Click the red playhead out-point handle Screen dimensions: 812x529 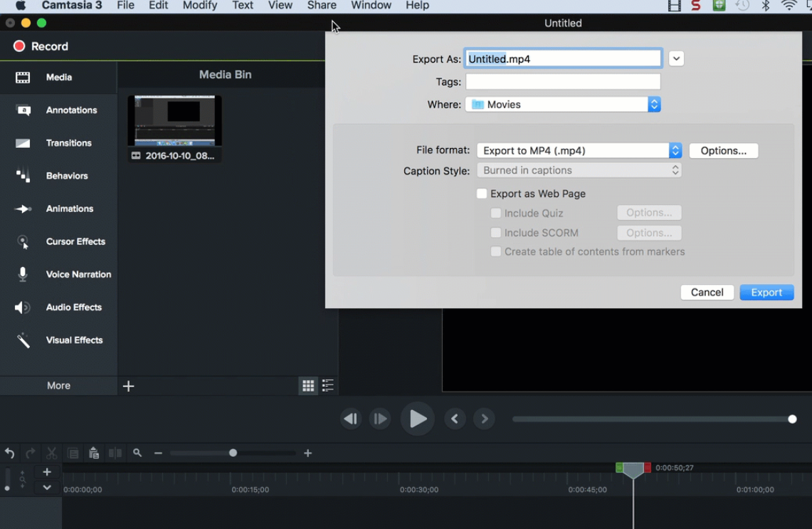point(648,467)
